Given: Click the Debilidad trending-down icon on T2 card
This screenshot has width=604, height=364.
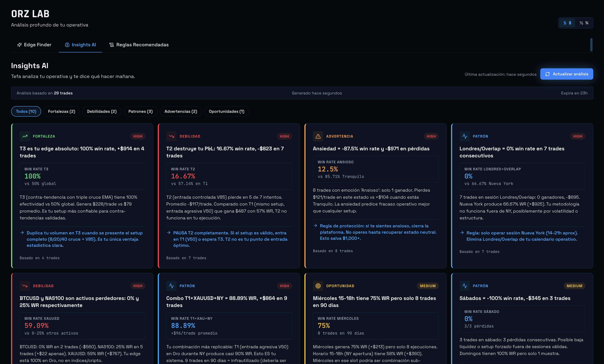Looking at the screenshot, I should coord(171,136).
